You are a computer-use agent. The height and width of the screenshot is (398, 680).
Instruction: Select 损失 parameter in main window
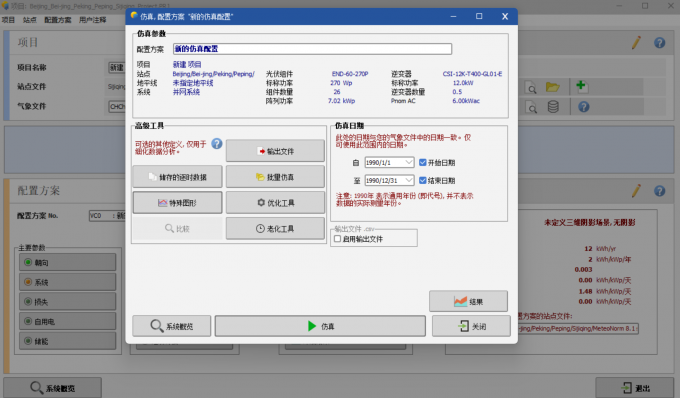click(68, 301)
